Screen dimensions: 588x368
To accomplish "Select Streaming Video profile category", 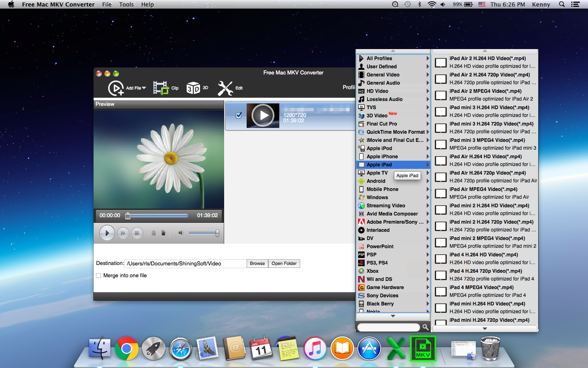I will pos(385,206).
